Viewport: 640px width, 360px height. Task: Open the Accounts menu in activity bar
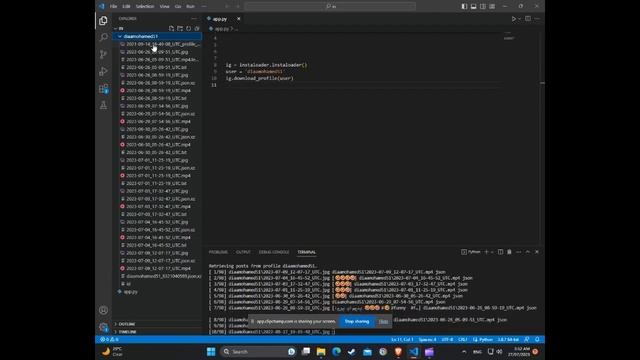103,310
